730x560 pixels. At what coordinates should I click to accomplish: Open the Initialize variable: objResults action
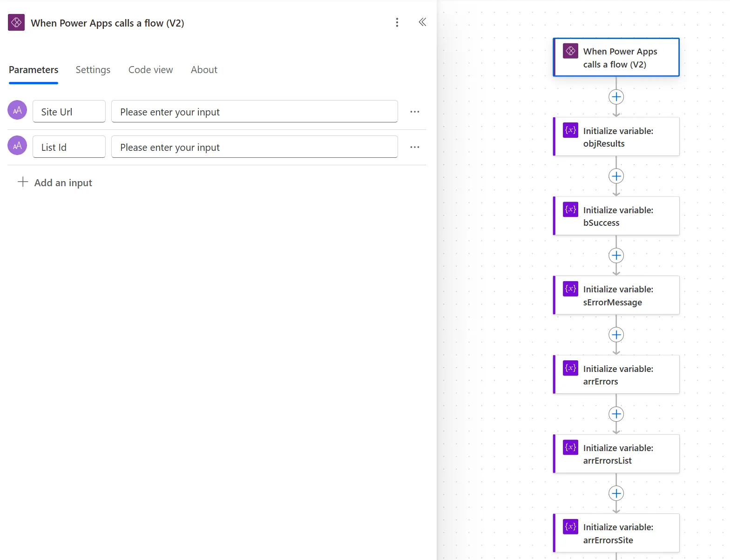tap(616, 137)
